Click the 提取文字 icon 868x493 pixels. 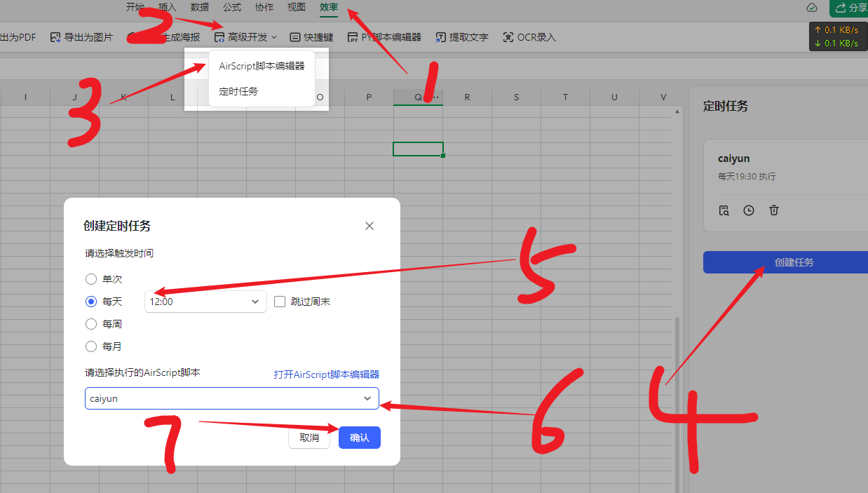(462, 37)
